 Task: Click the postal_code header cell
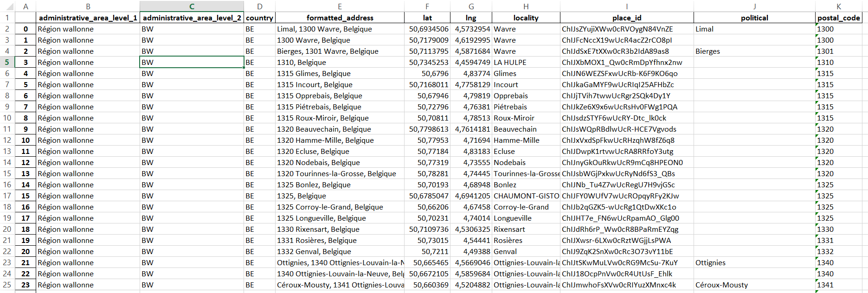click(838, 18)
